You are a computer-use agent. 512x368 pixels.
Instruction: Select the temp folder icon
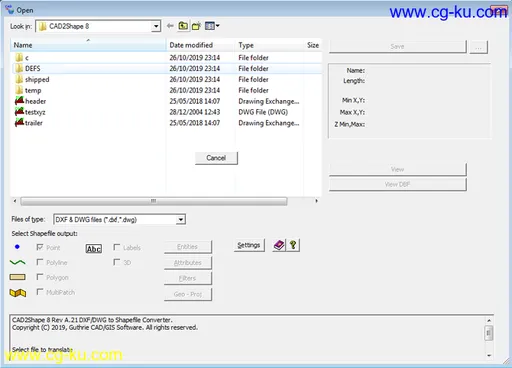pos(19,90)
